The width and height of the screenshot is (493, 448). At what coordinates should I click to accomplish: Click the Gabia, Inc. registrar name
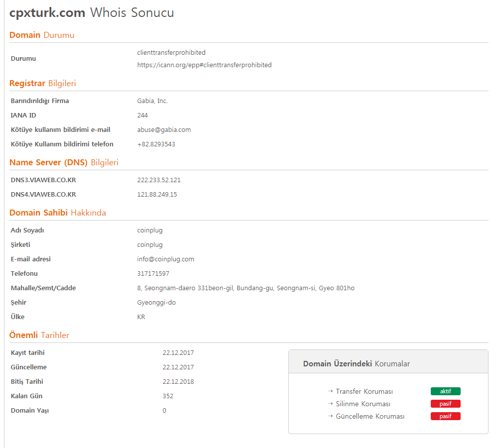pyautogui.click(x=152, y=101)
